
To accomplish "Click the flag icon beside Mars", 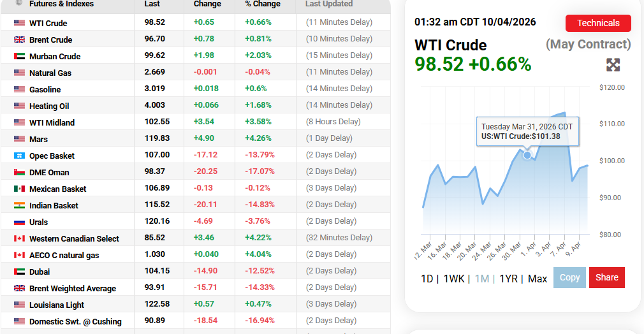I will point(19,139).
